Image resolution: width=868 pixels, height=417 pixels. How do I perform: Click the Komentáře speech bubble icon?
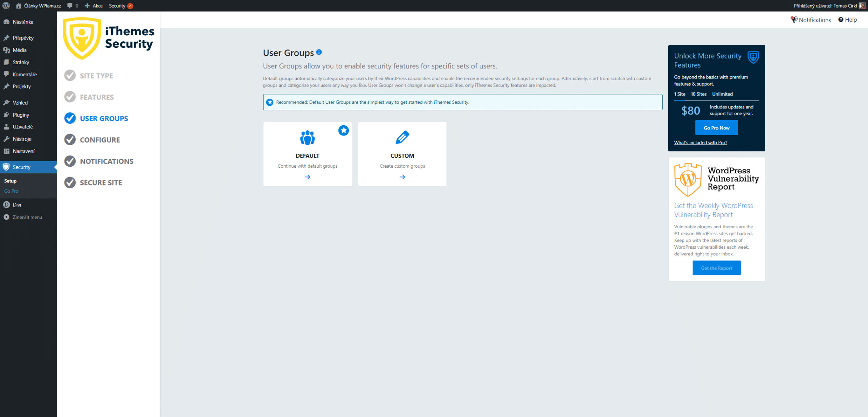click(x=6, y=74)
